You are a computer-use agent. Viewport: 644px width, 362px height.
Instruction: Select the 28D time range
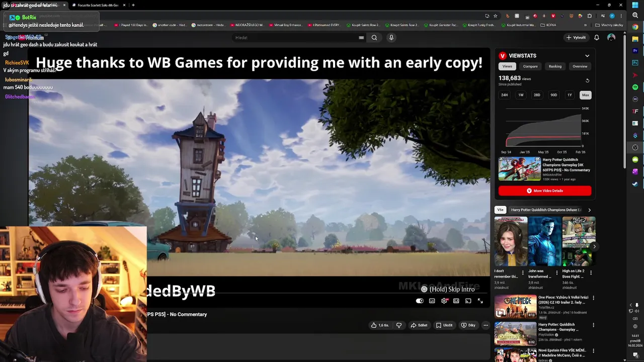[x=537, y=95]
